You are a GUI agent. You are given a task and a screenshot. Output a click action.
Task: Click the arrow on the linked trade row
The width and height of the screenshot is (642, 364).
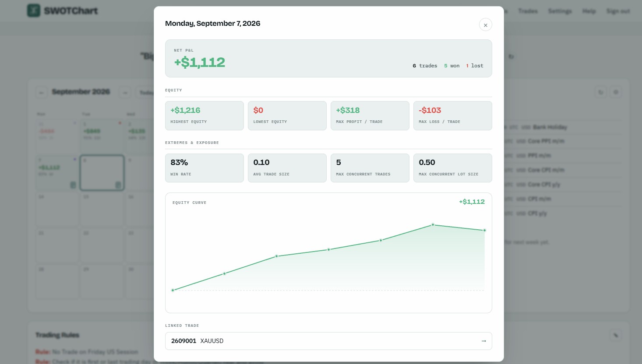483,341
